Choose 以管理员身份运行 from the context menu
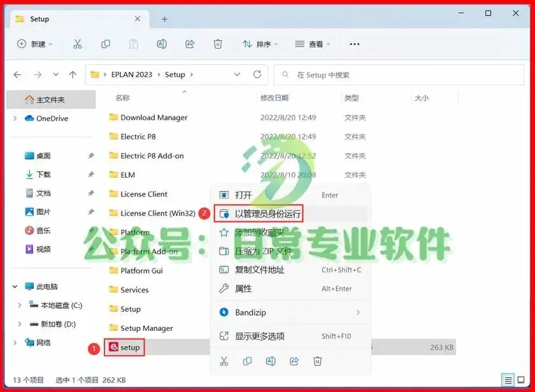 point(290,214)
